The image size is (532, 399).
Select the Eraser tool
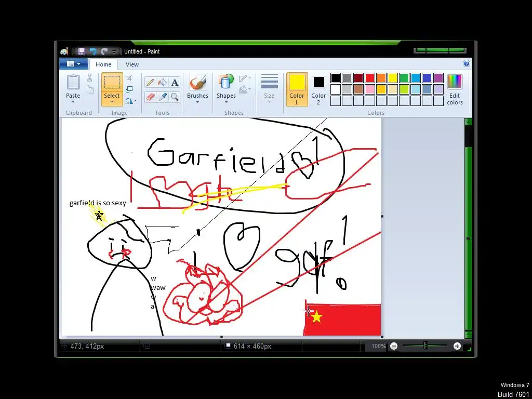pos(150,97)
